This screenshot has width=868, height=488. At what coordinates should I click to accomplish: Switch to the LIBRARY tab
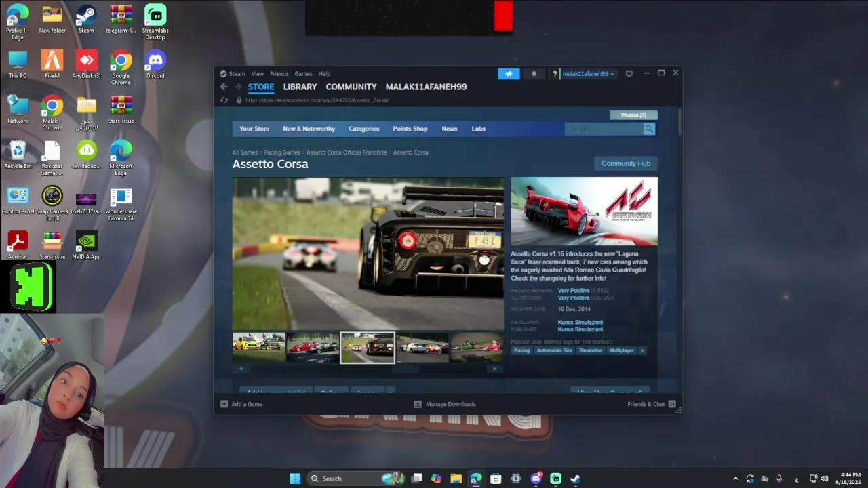(300, 87)
